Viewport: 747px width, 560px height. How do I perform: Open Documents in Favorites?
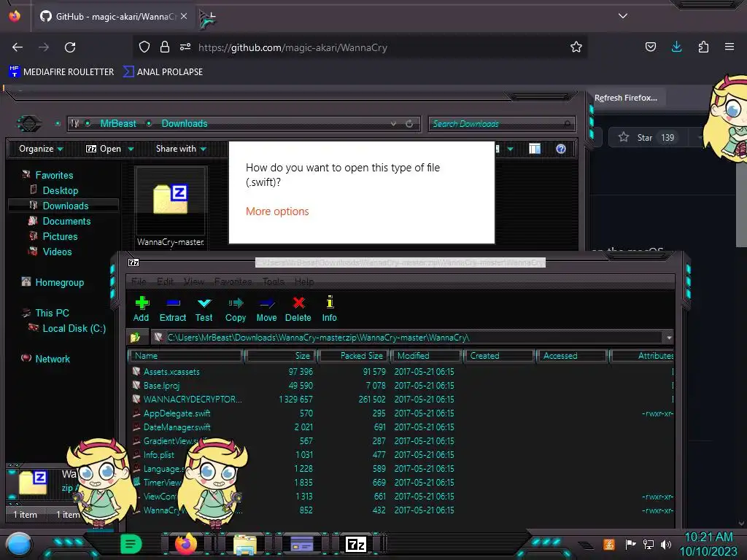pos(66,221)
